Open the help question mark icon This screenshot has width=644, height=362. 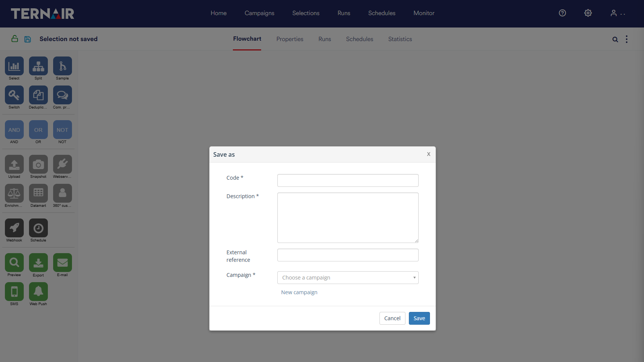562,13
